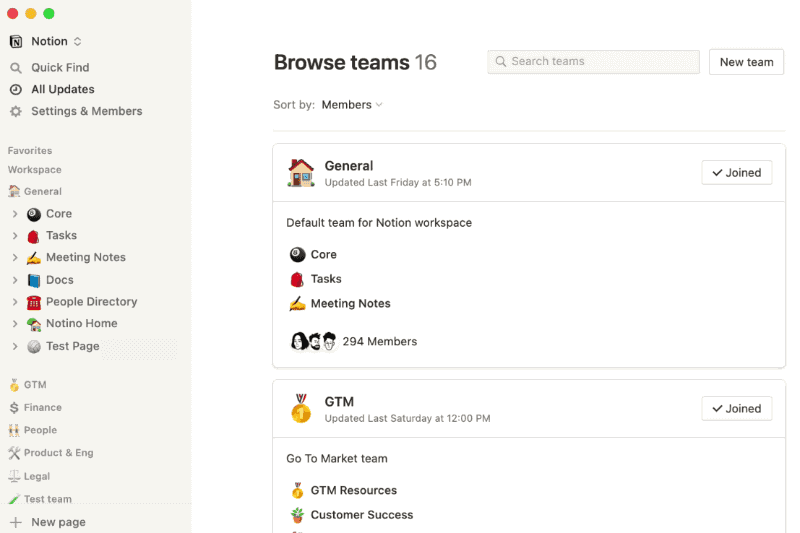Click member avatars beside 294 Members
Viewport: 800px width, 533px height.
[x=313, y=341]
